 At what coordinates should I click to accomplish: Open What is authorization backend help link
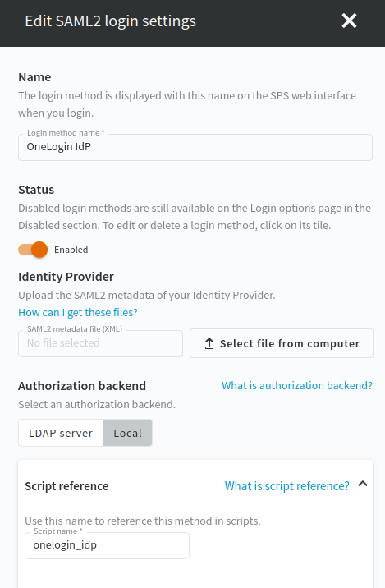click(x=297, y=385)
